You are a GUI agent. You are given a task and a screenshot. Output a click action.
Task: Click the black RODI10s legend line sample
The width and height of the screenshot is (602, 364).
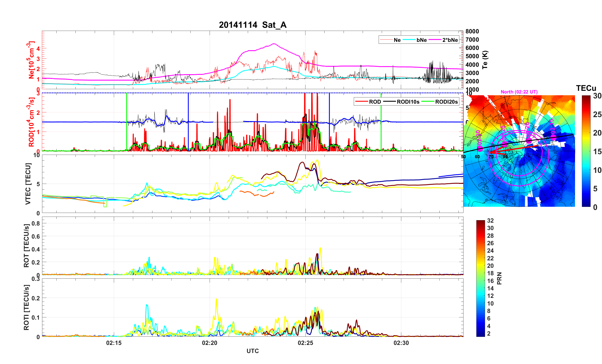389,102
